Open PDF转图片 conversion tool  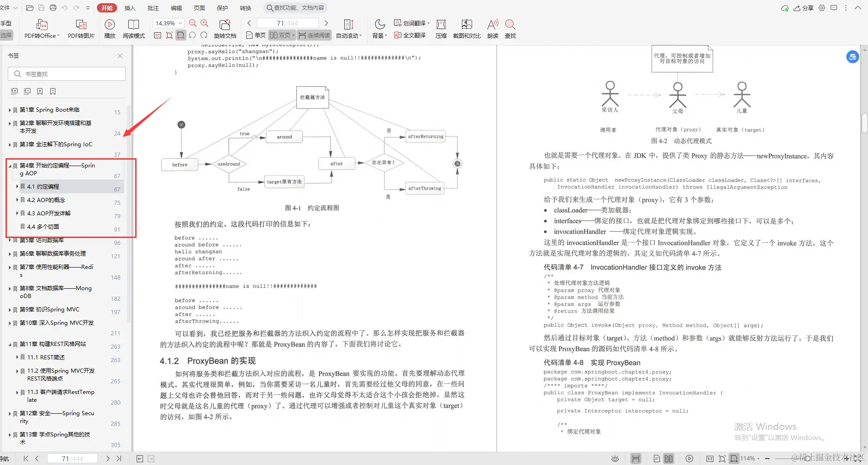pyautogui.click(x=81, y=29)
